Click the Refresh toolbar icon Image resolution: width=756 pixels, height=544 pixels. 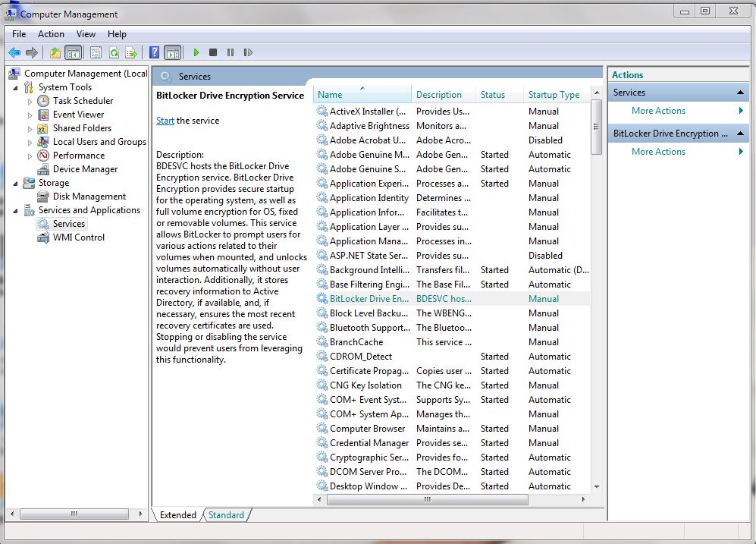[x=114, y=52]
